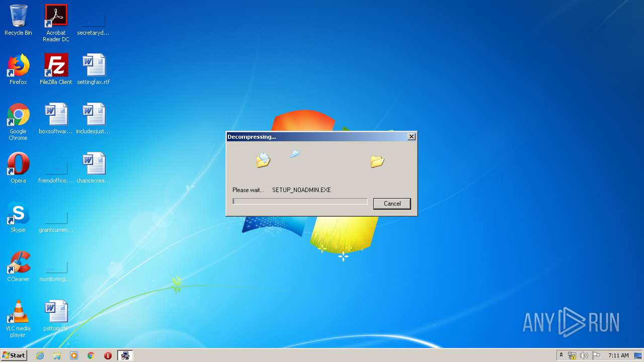Click the Decompressing title bar

coord(317,137)
